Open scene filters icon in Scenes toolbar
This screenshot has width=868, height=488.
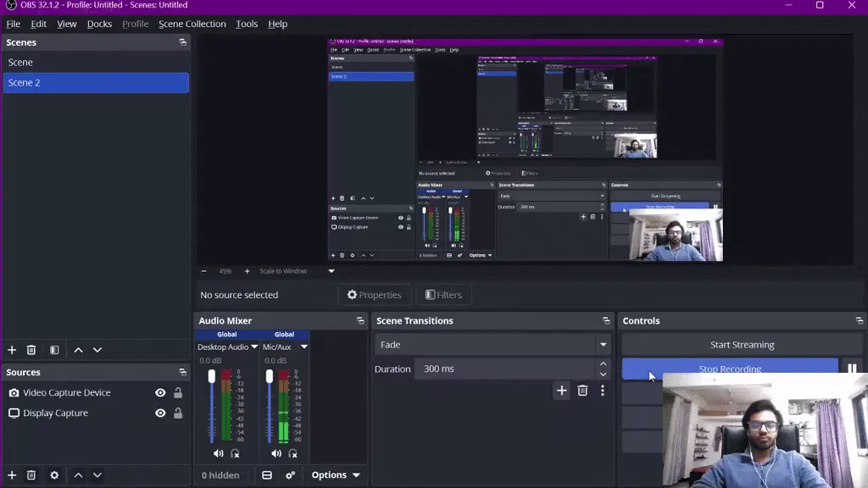click(x=54, y=350)
